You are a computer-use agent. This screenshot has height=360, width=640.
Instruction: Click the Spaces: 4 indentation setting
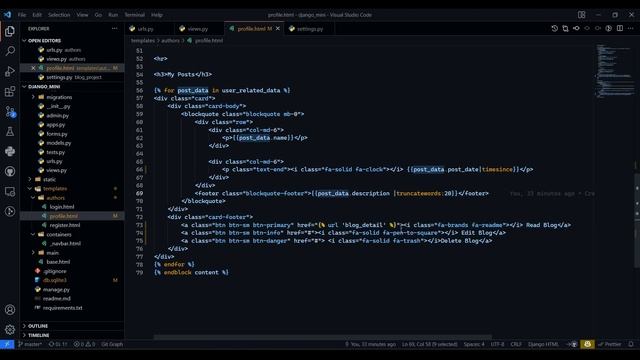pos(474,344)
